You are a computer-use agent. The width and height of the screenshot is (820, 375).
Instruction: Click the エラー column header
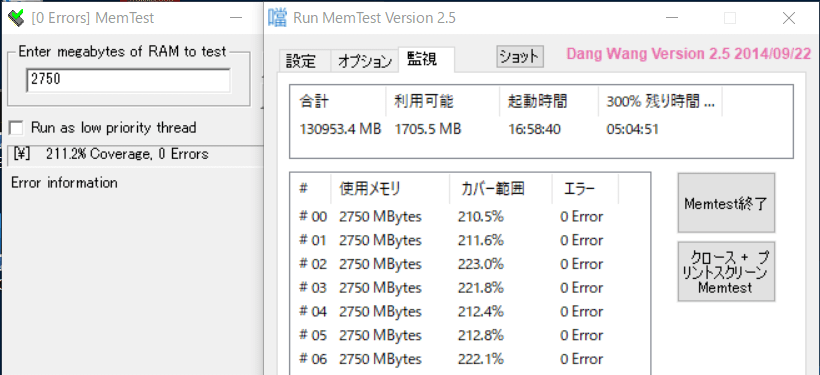(x=585, y=188)
